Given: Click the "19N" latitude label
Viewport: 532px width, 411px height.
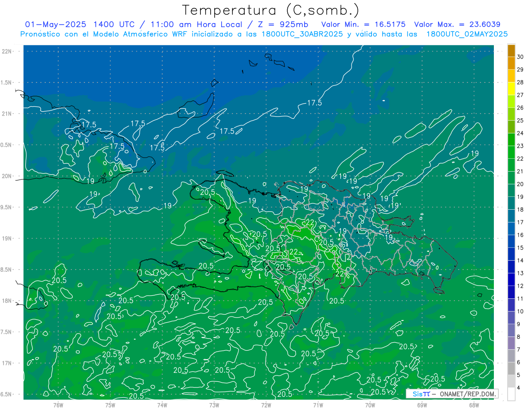Looking at the screenshot, I should [x=7, y=239].
